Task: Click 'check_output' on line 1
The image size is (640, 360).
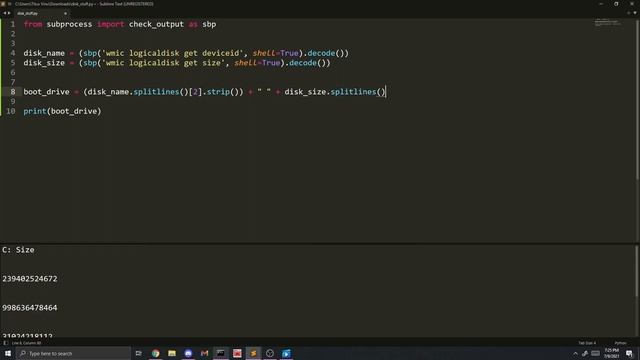Action: [156, 24]
